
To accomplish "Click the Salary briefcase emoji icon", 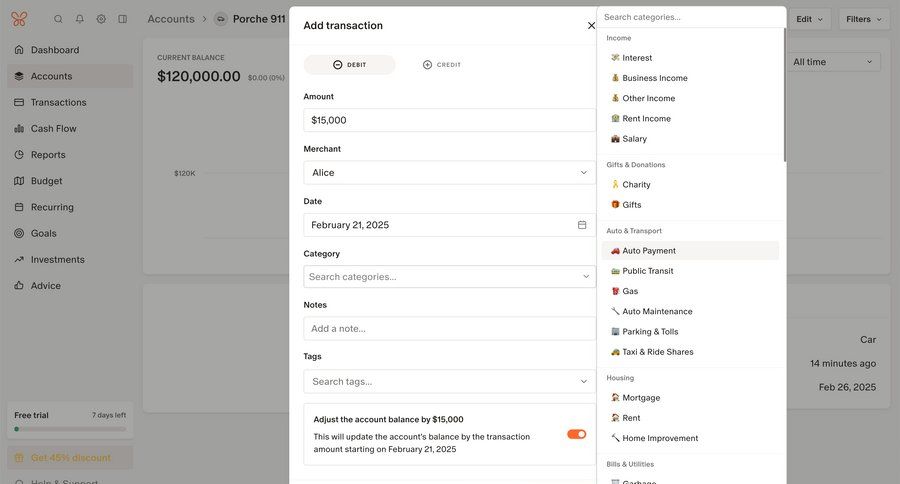I will tap(615, 138).
